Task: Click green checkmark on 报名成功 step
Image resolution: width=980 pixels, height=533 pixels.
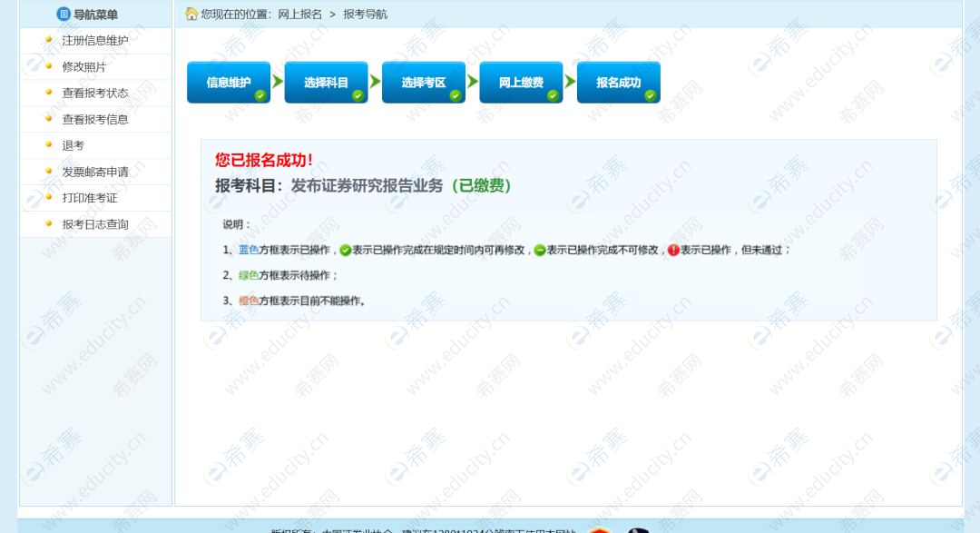Action: pos(650,95)
